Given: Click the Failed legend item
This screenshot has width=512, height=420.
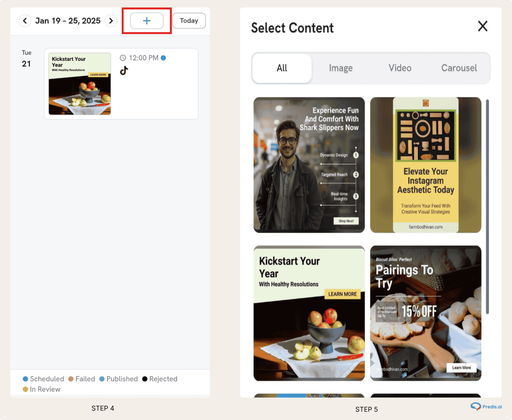Looking at the screenshot, I should pyautogui.click(x=82, y=379).
